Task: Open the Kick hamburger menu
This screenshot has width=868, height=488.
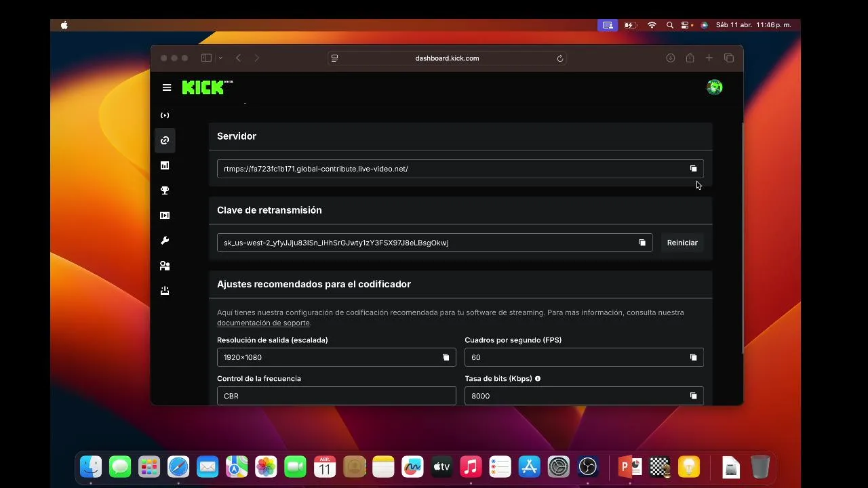Action: pos(167,87)
